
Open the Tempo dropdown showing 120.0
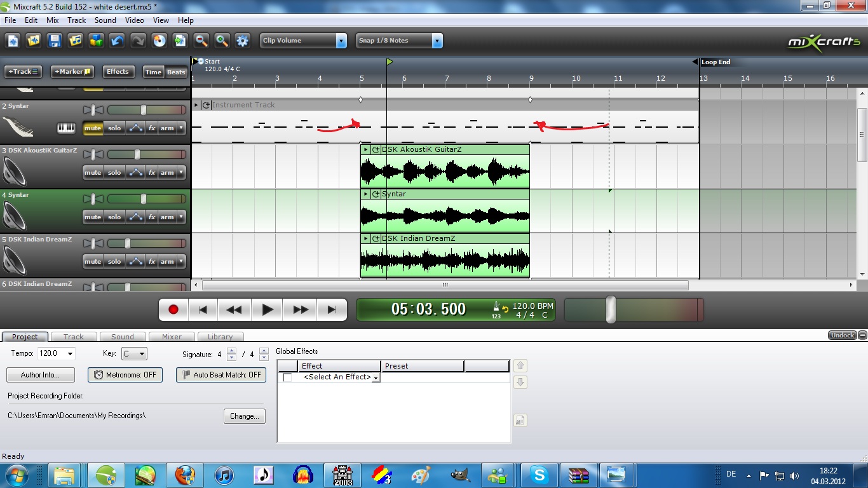(x=69, y=353)
